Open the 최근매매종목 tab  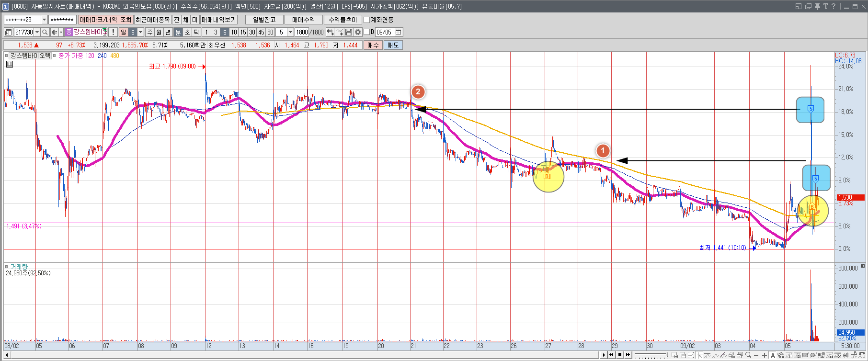[x=152, y=20]
